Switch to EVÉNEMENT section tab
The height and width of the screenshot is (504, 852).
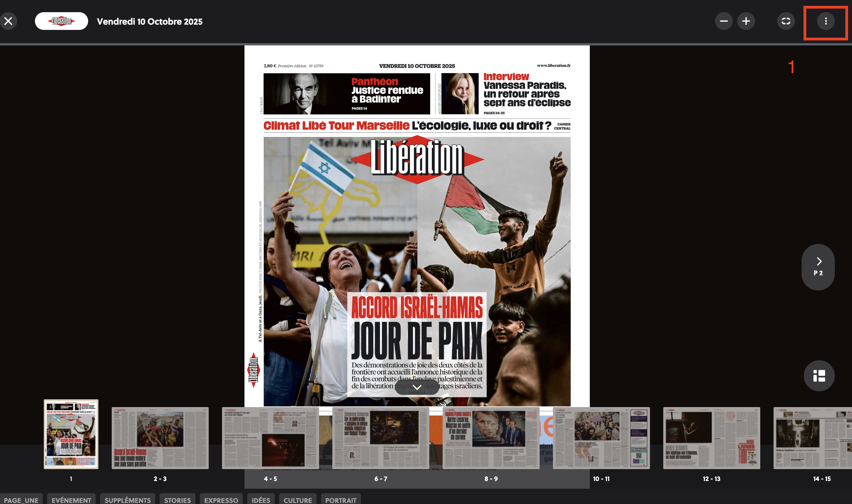(71, 499)
